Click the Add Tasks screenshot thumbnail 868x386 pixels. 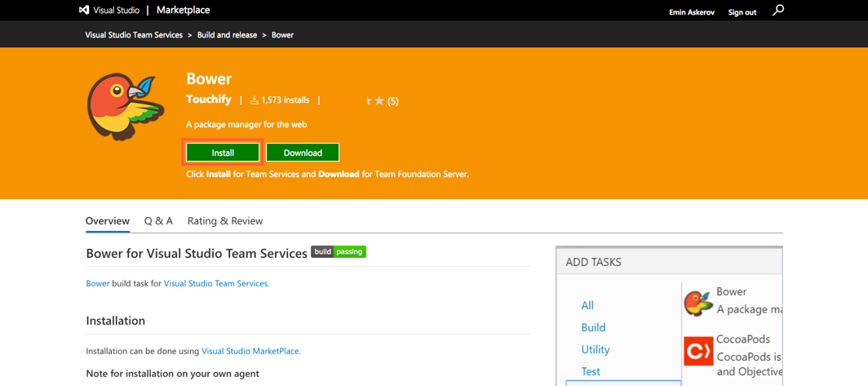click(x=669, y=316)
